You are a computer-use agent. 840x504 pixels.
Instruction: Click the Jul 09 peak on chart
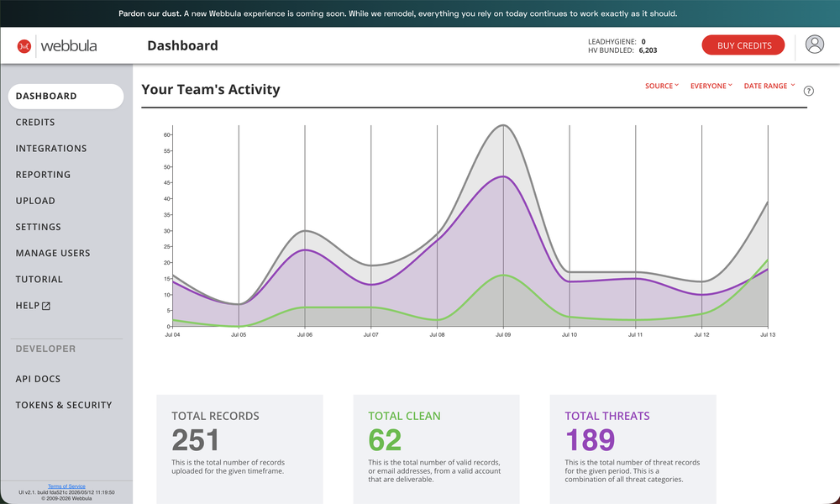point(503,125)
